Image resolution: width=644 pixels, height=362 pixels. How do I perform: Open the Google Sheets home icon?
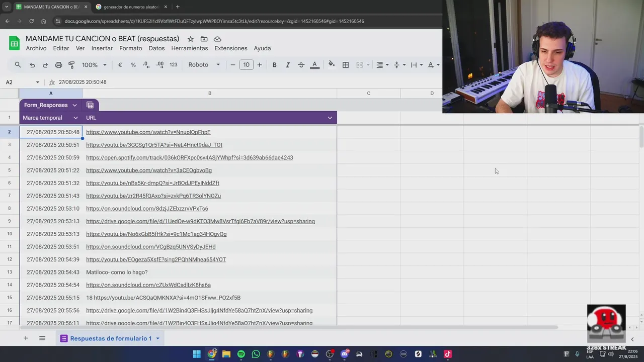pyautogui.click(x=14, y=43)
